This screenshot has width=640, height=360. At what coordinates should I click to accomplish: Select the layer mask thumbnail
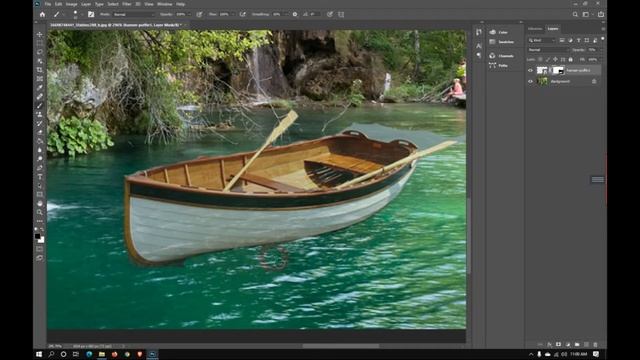coord(558,70)
